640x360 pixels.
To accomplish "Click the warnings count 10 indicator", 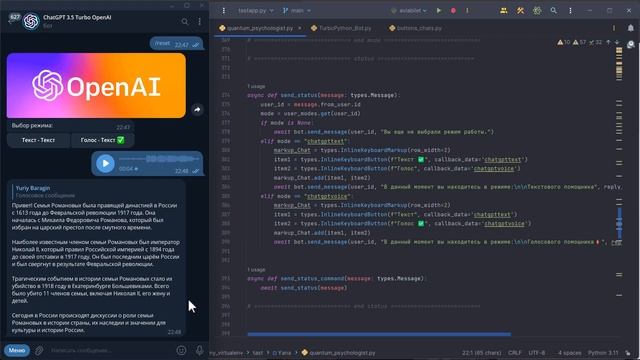I will [x=564, y=42].
